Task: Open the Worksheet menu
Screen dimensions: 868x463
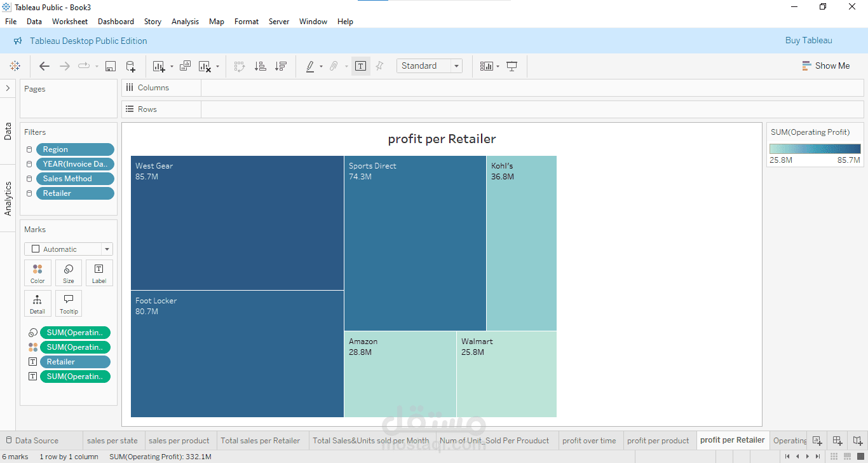Action: click(x=70, y=21)
